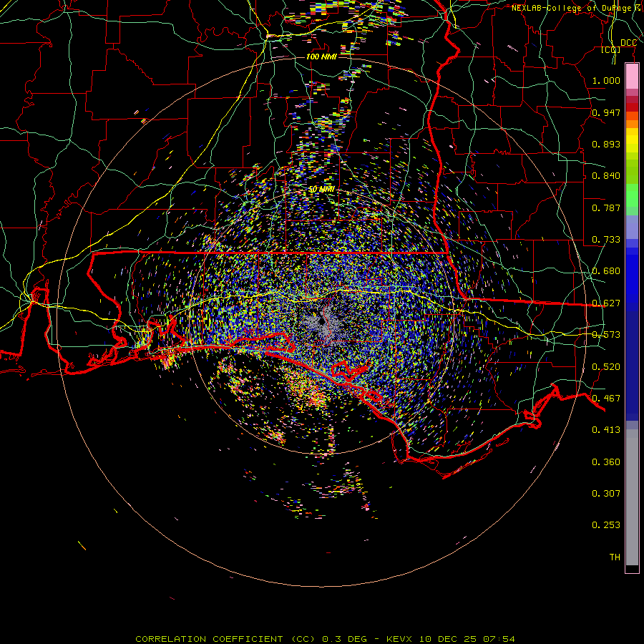Image resolution: width=644 pixels, height=644 pixels.
Task: Select the 0.947 scale value
Action: coord(606,112)
